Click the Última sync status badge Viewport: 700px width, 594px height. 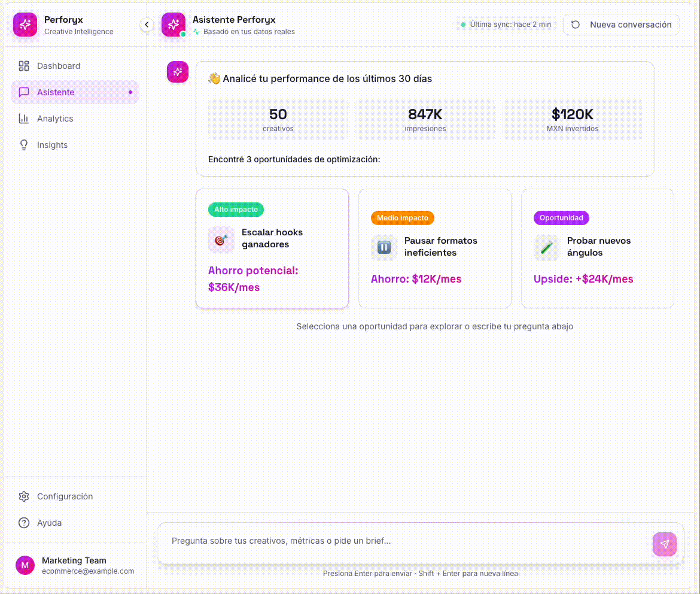pos(506,25)
